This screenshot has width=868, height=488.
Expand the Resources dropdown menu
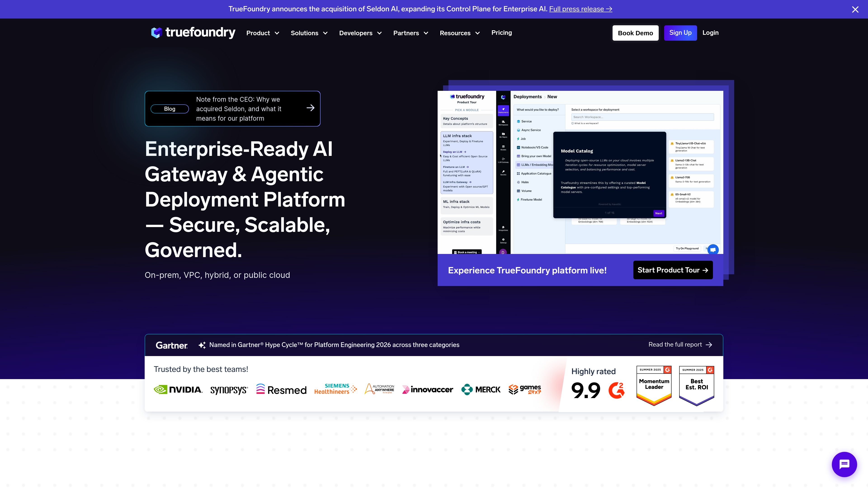(x=460, y=33)
